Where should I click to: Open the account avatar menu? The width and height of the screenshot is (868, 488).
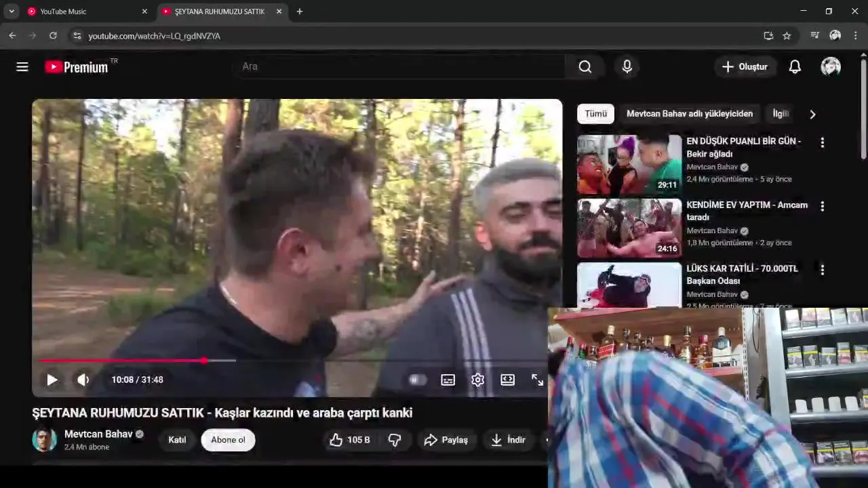(x=831, y=66)
